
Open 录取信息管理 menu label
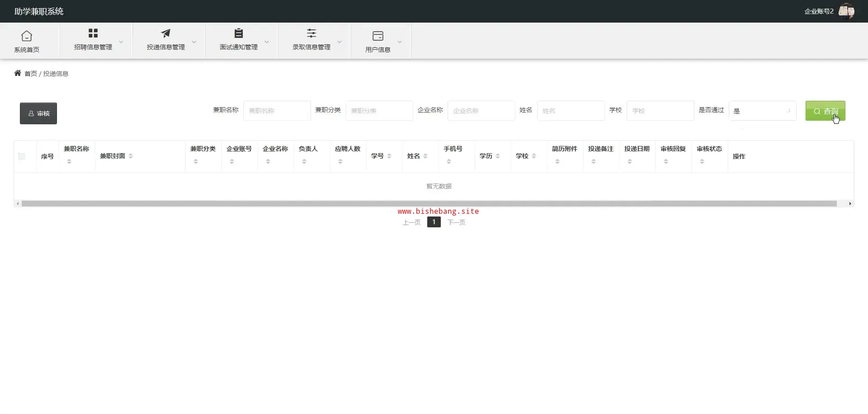pos(311,47)
